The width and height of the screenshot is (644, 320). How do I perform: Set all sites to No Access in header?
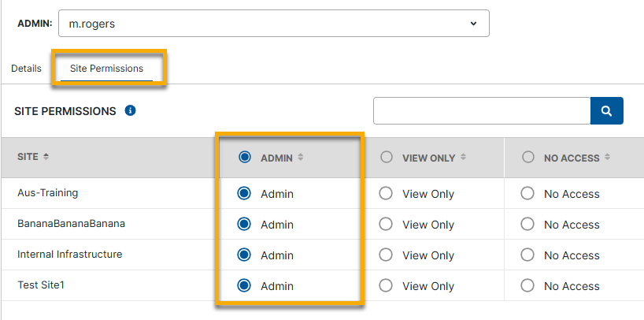click(528, 158)
